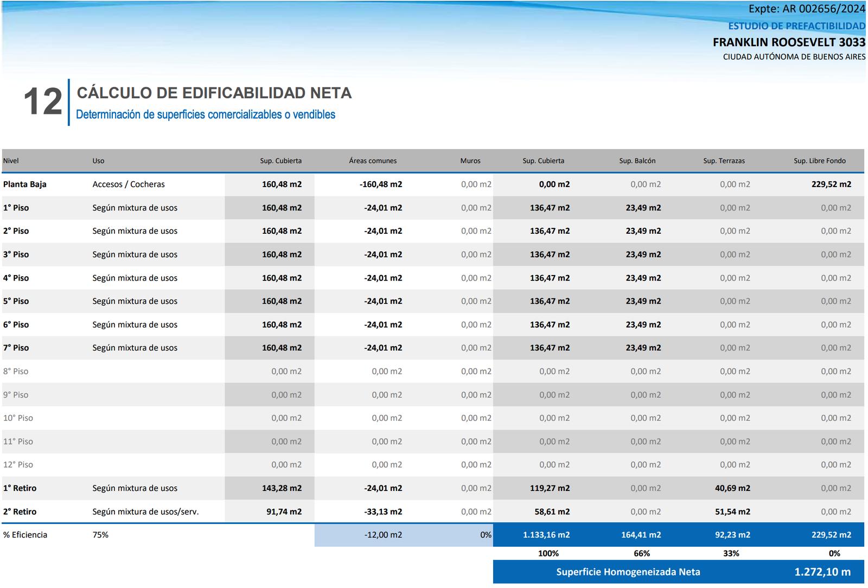Click the '75%' efficiency value

[x=100, y=535]
